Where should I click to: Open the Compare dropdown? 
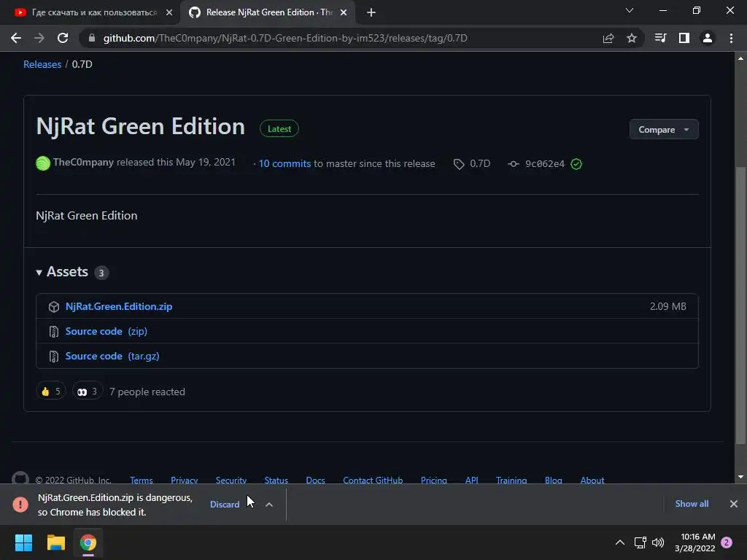(664, 130)
